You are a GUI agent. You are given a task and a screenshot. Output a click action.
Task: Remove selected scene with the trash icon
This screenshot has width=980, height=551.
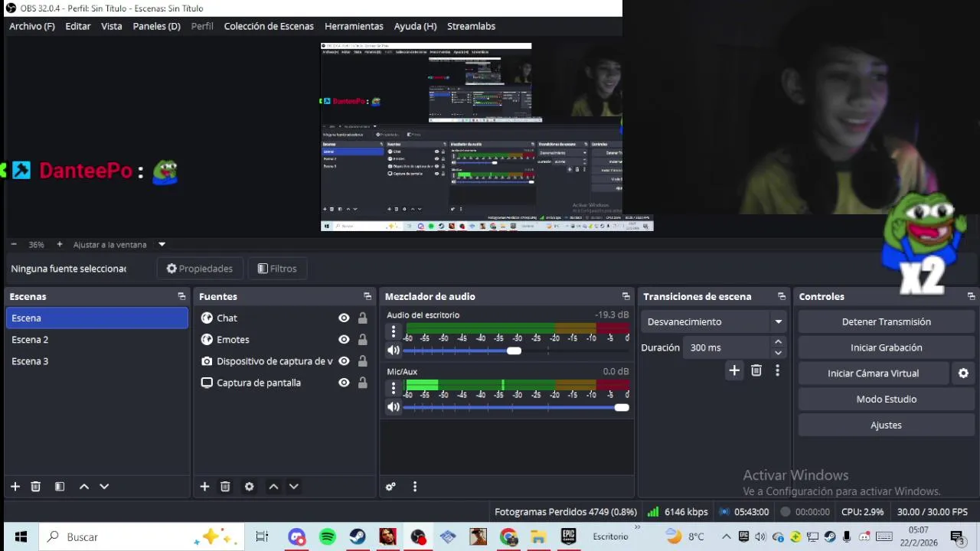(35, 487)
